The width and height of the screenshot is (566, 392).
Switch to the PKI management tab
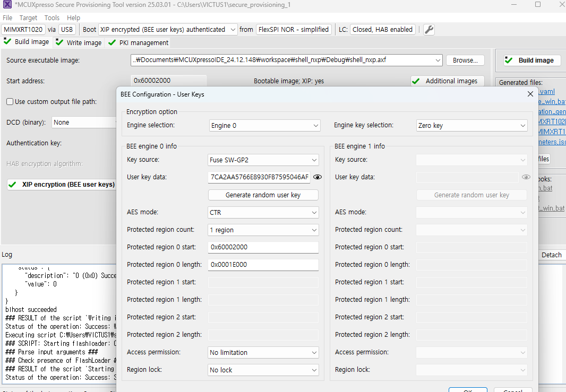point(139,42)
